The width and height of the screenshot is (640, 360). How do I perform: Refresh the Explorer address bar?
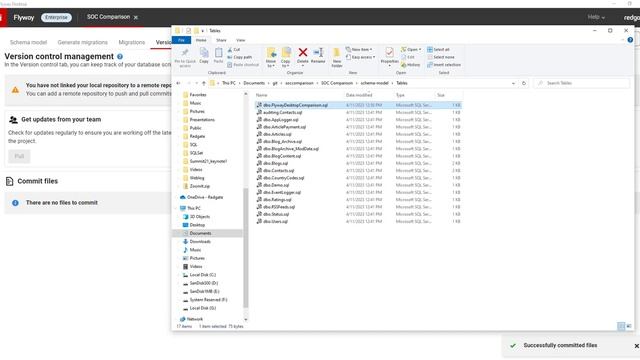point(524,83)
